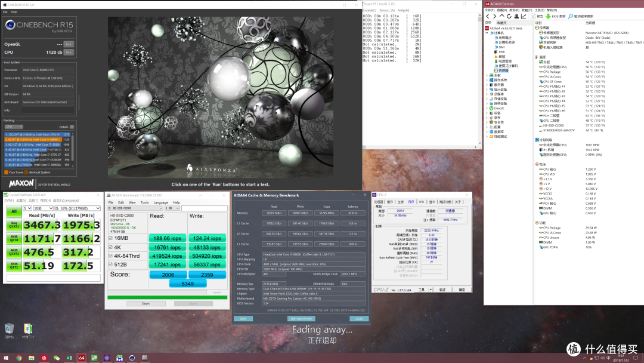Screen dimensions: 644x363
Task: Open the 1GiB size dropdown in CrystalDiskMark
Action: point(43,208)
